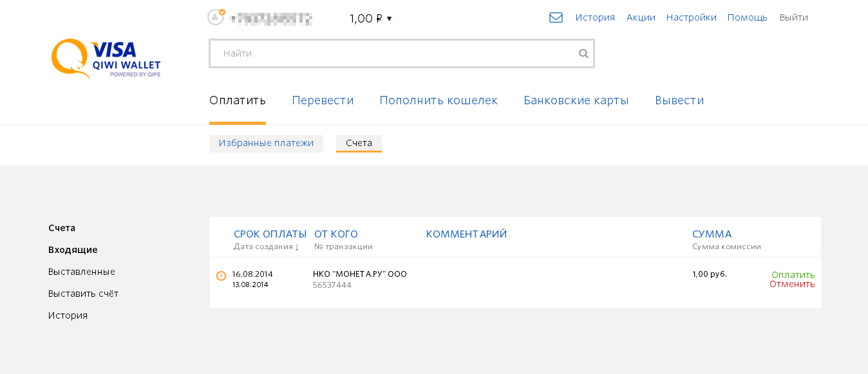Open the Банковские карты tab

[x=576, y=100]
